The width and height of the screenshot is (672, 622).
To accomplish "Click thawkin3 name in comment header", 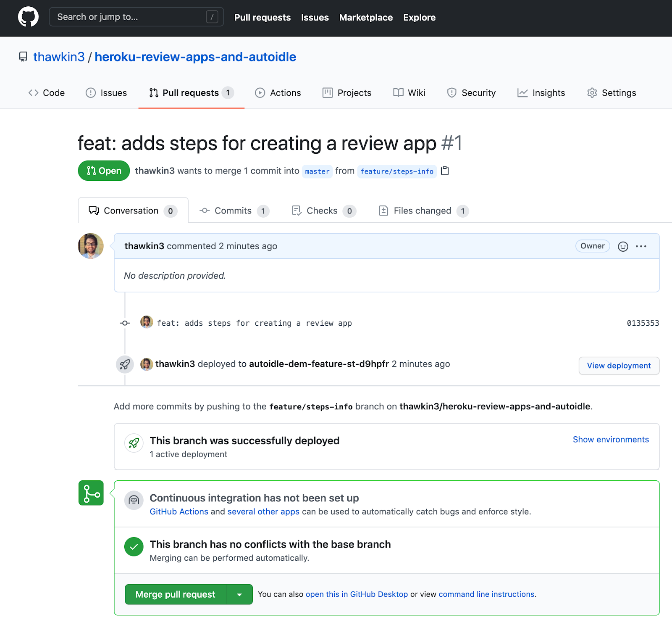I will [x=144, y=246].
